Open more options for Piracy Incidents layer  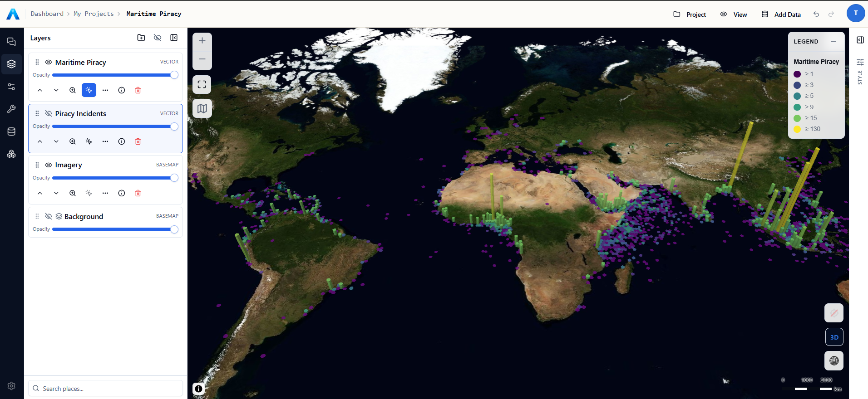(105, 141)
